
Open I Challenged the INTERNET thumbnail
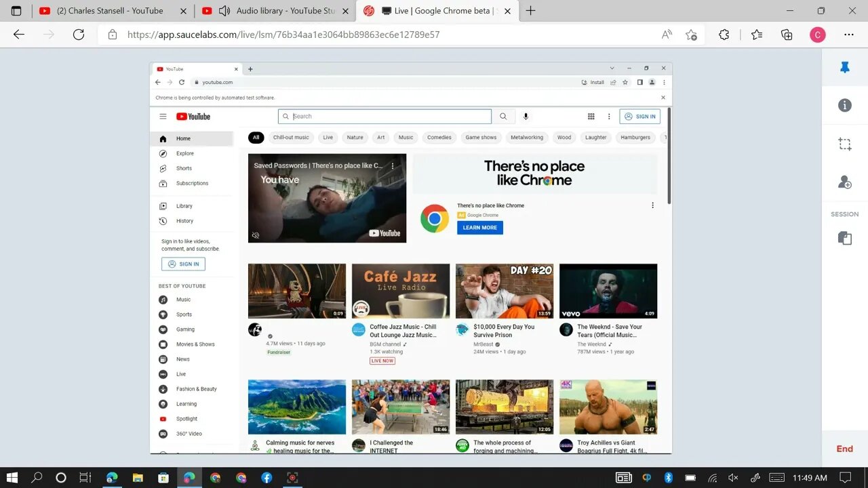click(401, 407)
